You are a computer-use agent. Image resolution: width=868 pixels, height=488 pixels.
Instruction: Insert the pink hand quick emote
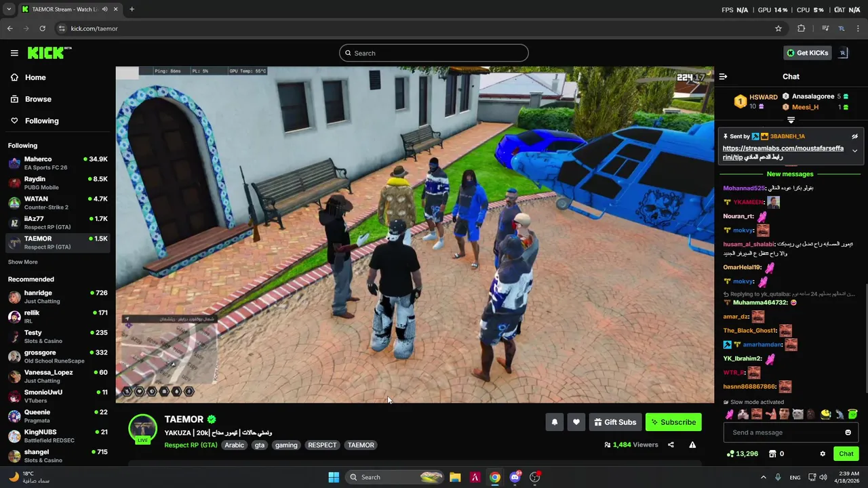point(730,414)
